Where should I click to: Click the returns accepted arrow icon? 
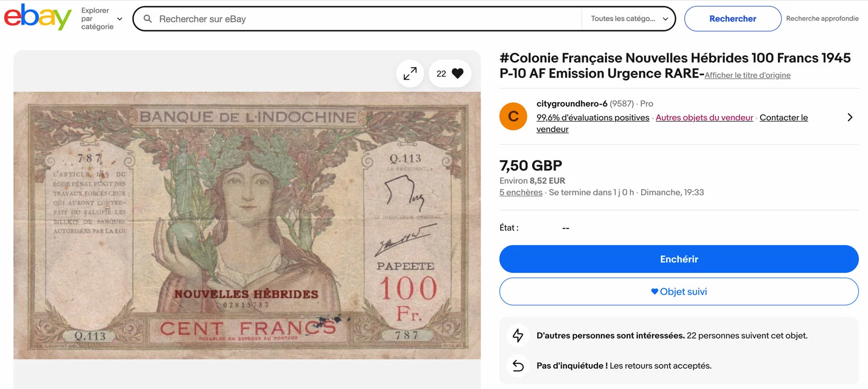pyautogui.click(x=518, y=366)
